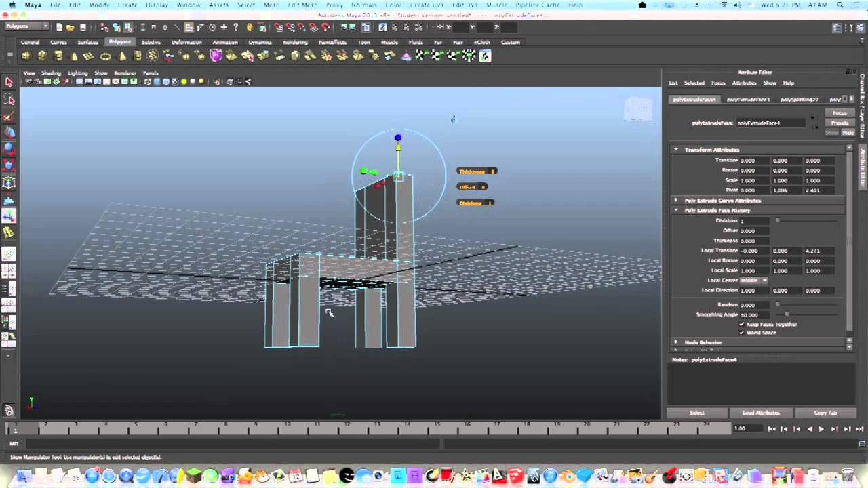
Task: Select the Paint Selection tool in toolbox
Action: tap(9, 116)
